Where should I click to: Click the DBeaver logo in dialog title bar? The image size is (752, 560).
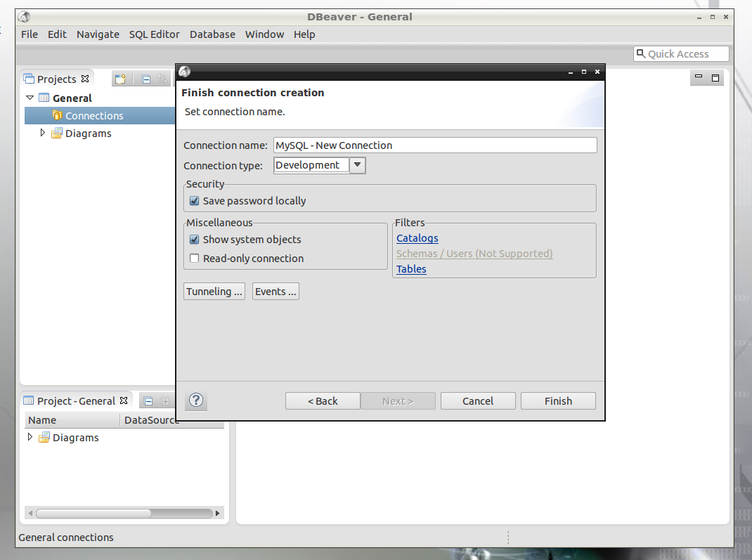(x=185, y=72)
